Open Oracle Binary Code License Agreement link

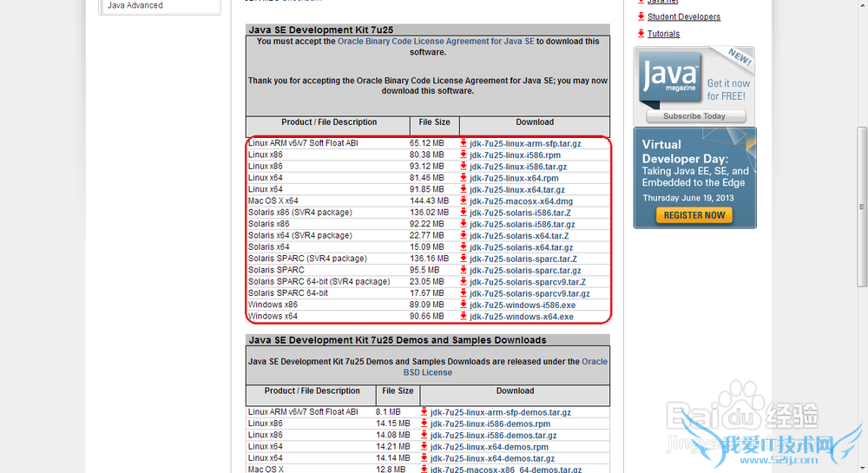pyautogui.click(x=436, y=42)
